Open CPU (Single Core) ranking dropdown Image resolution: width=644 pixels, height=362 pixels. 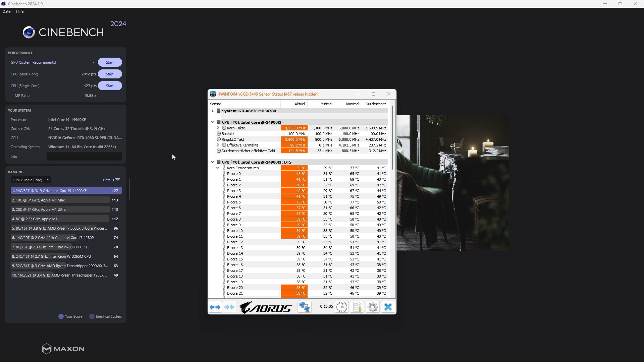31,180
